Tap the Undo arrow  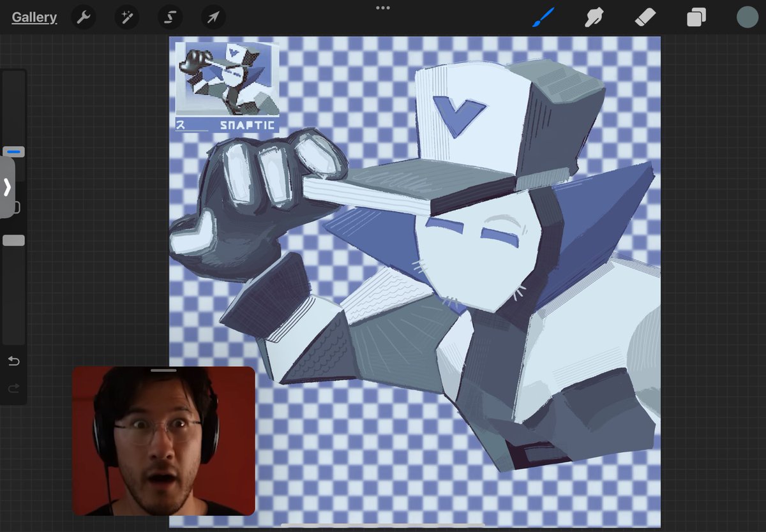[13, 362]
